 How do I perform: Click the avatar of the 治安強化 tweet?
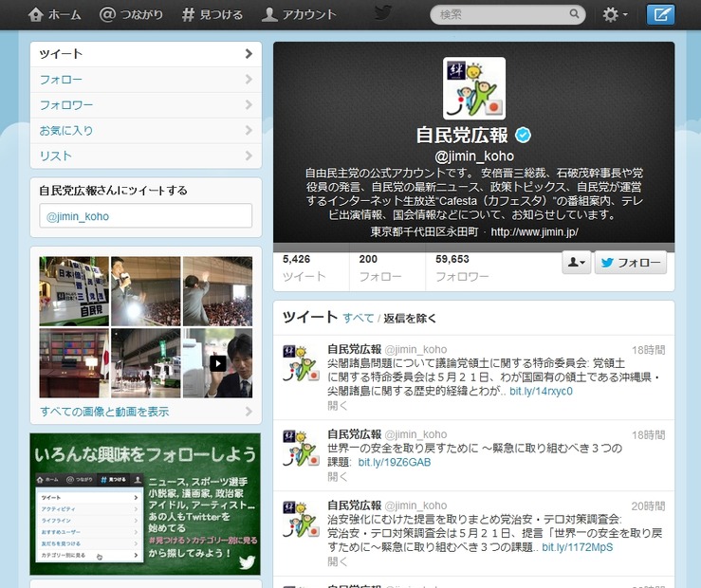pos(302,519)
